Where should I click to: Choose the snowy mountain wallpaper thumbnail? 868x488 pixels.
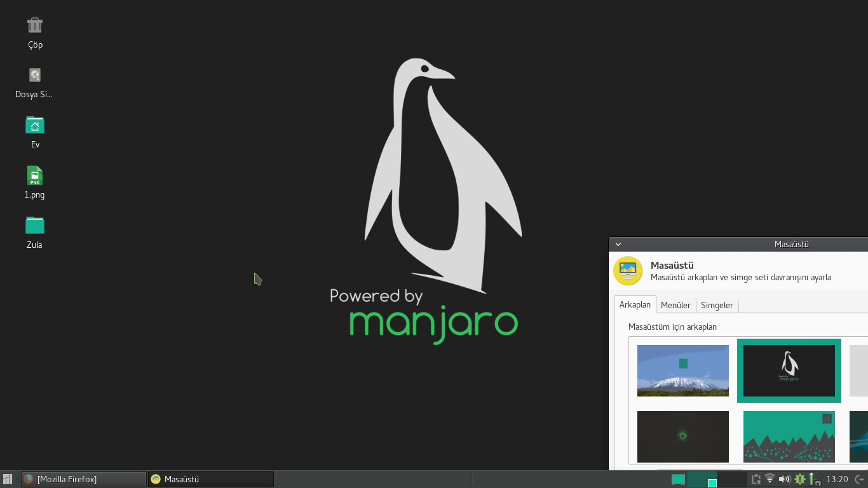(683, 370)
